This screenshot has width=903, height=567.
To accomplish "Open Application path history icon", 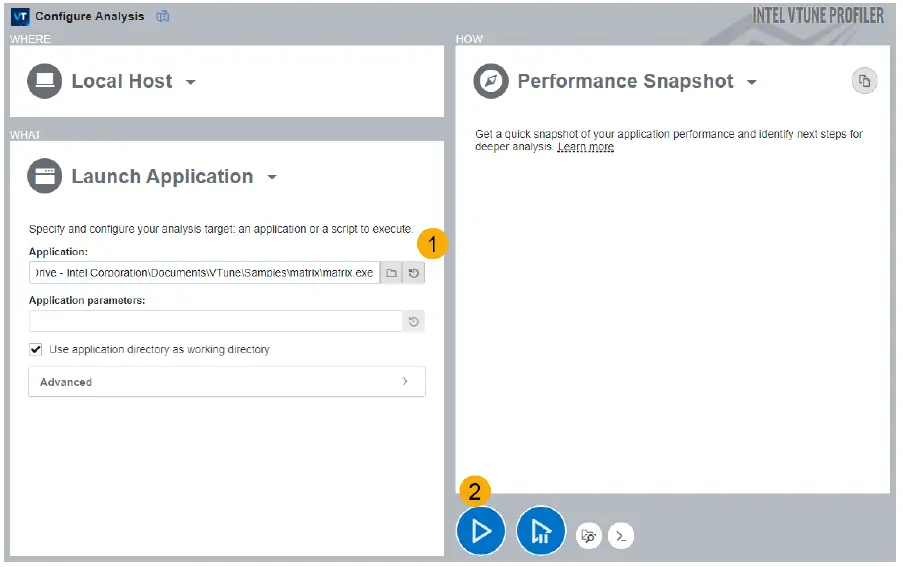I will tap(413, 273).
